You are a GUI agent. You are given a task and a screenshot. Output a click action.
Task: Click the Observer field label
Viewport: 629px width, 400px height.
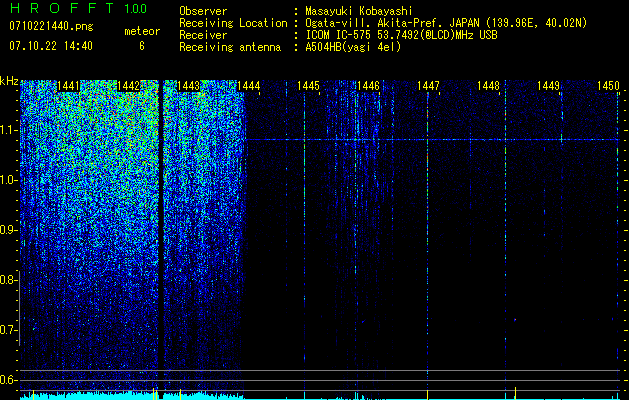[x=203, y=11]
